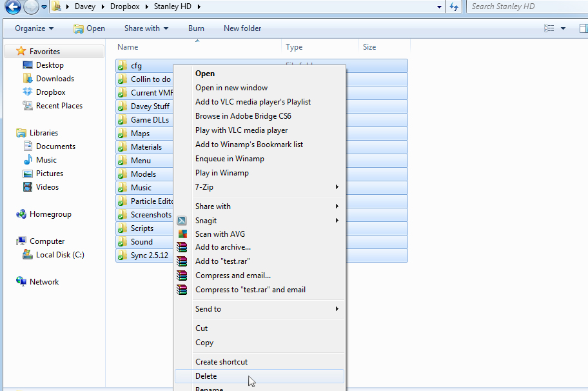Click the Sync 2.5.12 folder icon

point(122,255)
